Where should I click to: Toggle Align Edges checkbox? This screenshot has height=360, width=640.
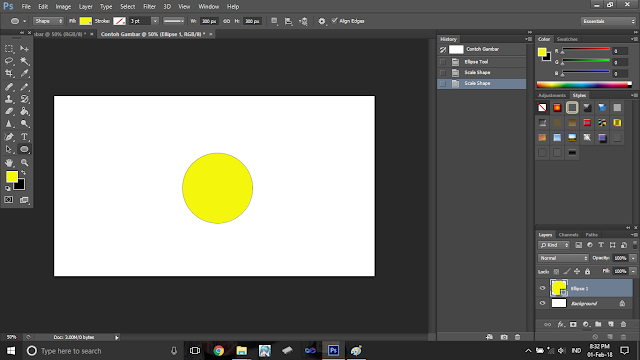[335, 20]
